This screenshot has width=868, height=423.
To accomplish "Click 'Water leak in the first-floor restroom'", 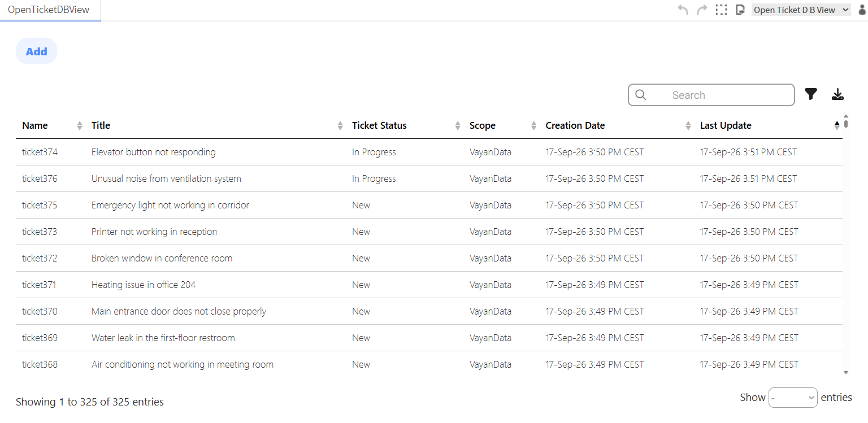I will (163, 338).
